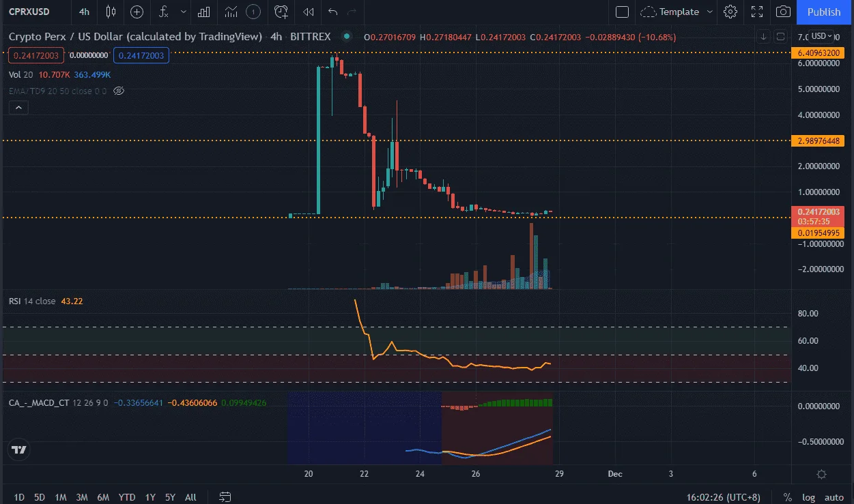The width and height of the screenshot is (854, 504).
Task: Click the RSI value 43.22
Action: (72, 301)
